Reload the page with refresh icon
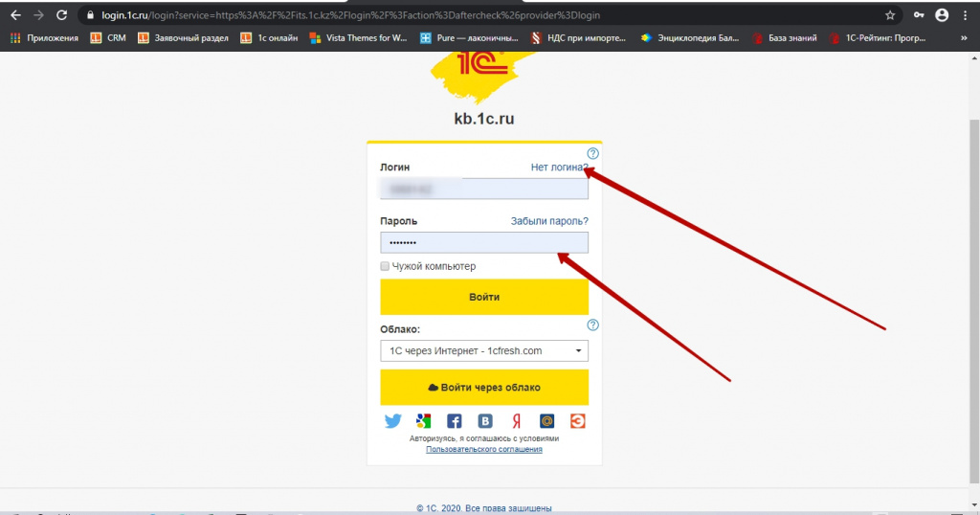 point(61,15)
